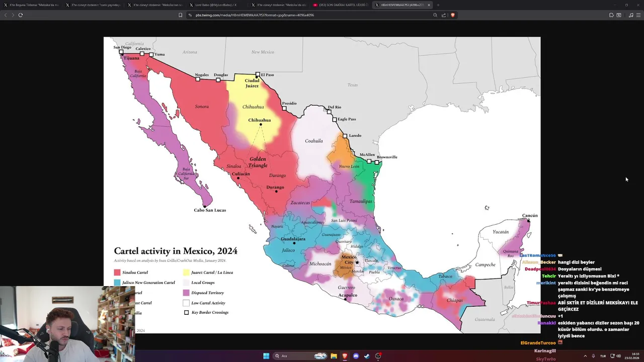Viewport: 644px width, 362px height.
Task: Click the red Sinaloa Cartel legend swatch
Action: [x=117, y=273]
